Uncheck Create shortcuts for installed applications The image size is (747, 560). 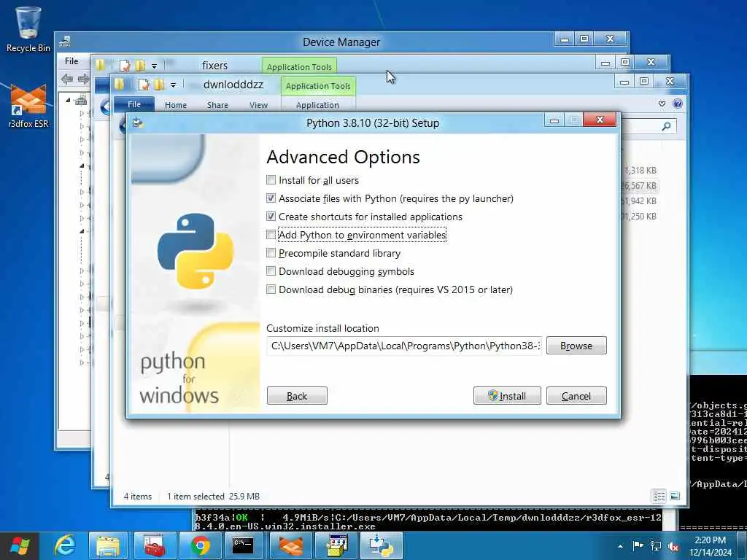[x=271, y=216]
